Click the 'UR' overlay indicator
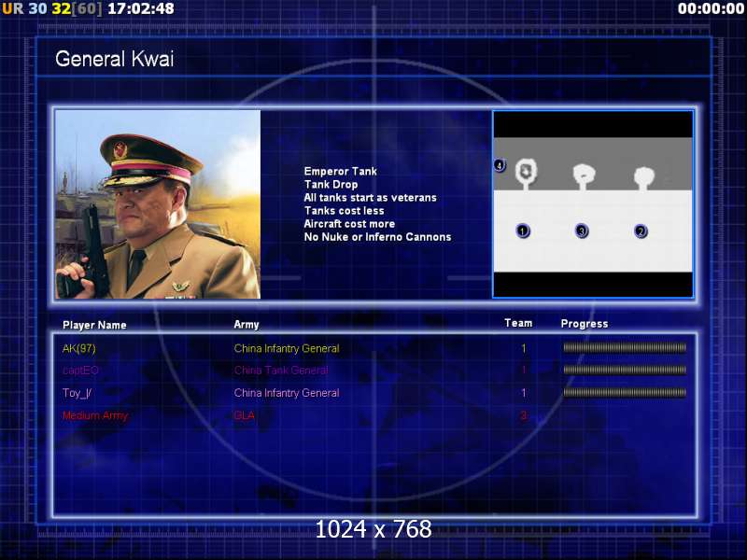 (13, 8)
